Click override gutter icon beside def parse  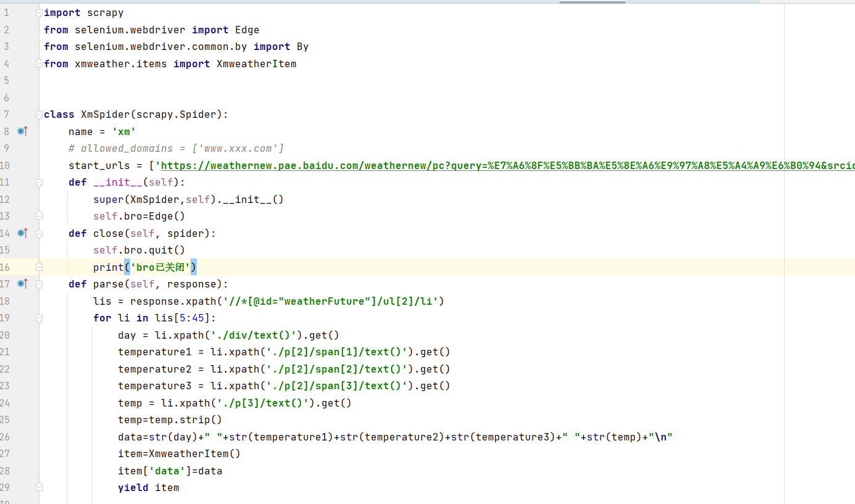[x=22, y=284]
